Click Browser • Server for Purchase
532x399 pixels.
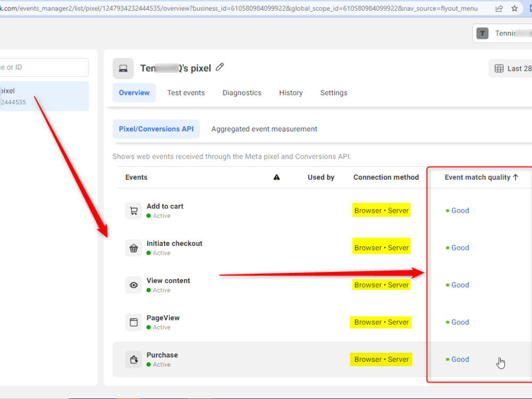381,359
